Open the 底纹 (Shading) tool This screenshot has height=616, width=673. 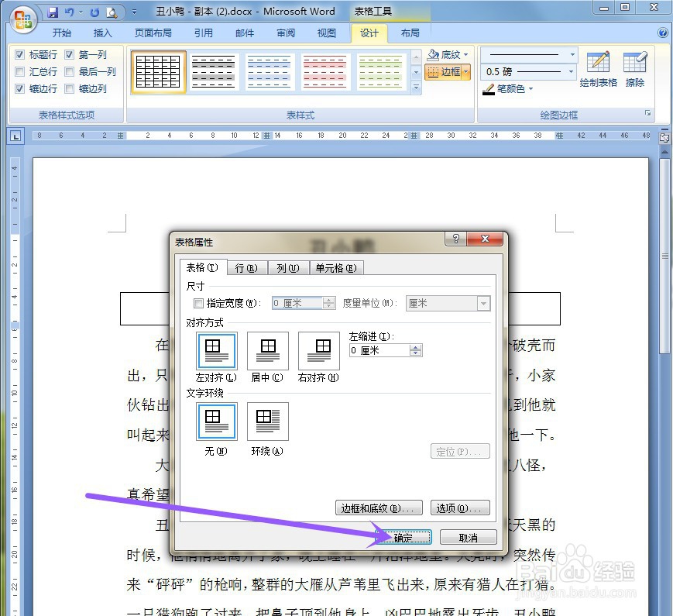445,54
